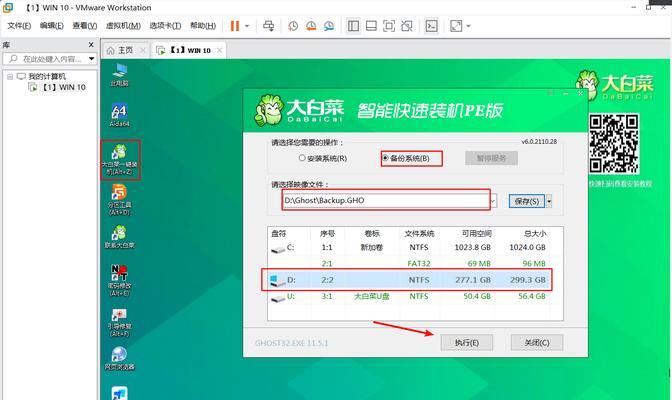Click the 保存(S) button
This screenshot has width=672, height=400.
click(x=527, y=201)
